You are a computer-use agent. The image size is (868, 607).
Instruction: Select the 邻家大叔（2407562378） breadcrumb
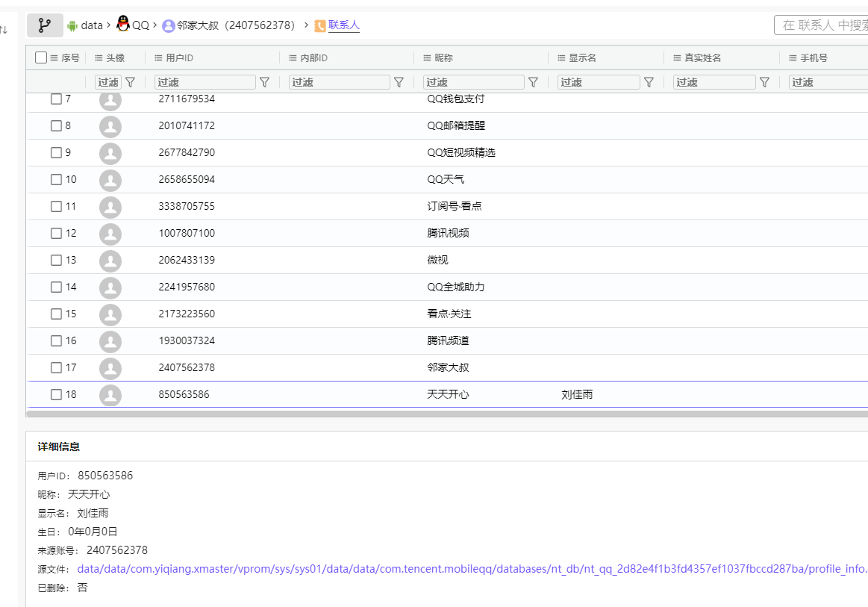(x=237, y=25)
